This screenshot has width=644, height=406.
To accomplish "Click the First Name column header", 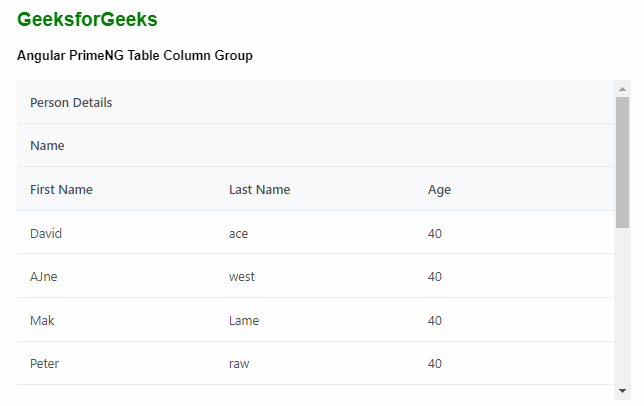I will (x=61, y=189).
